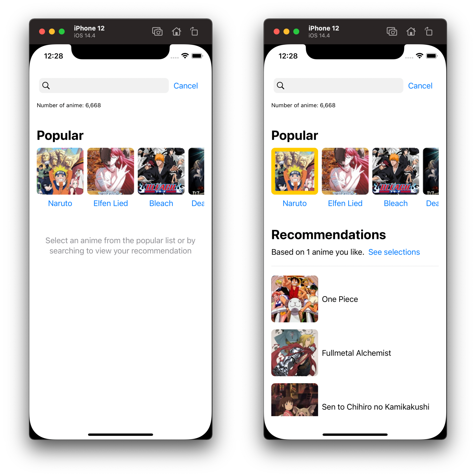
Task: Tap the search magnifier icon
Action: [47, 85]
